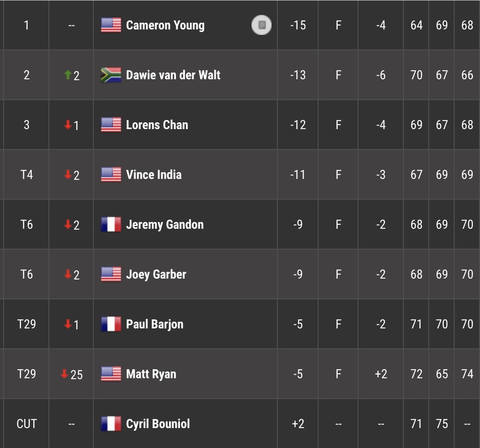Click the French flag next to Paul Barjon
Image resolution: width=480 pixels, height=448 pixels.
coord(111,324)
